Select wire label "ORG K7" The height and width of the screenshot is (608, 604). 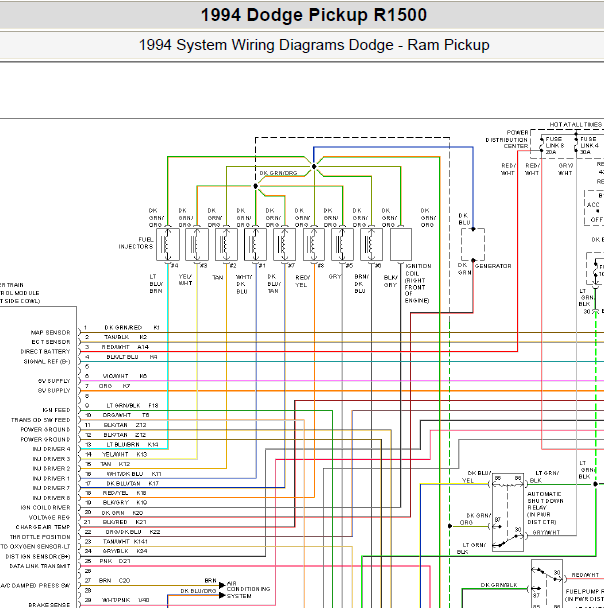tap(114, 386)
